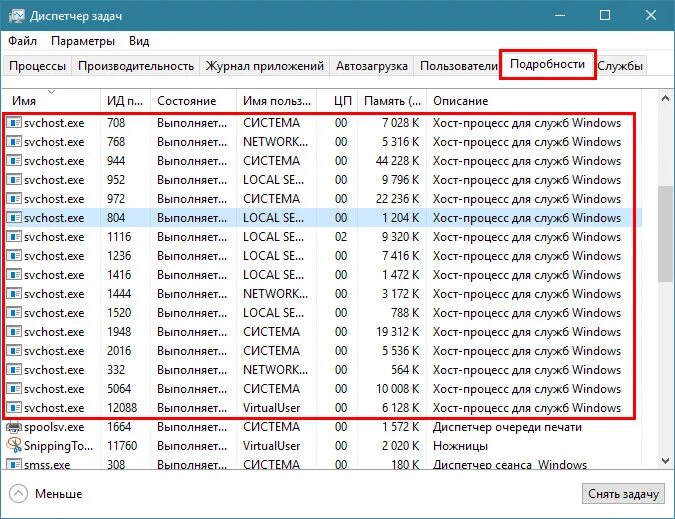Click memory value 564 K
This screenshot has width=675, height=519.
pos(405,370)
